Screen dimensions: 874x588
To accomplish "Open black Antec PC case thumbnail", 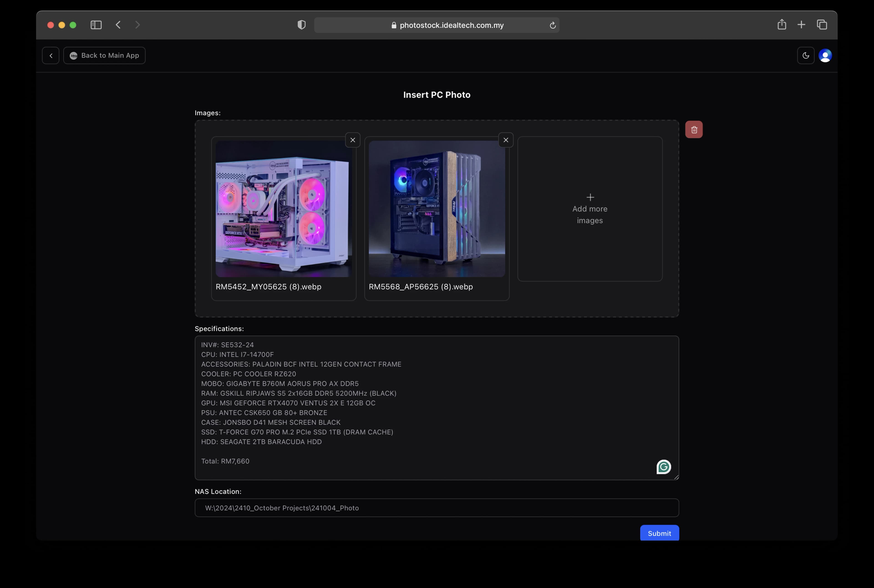I will 437,209.
